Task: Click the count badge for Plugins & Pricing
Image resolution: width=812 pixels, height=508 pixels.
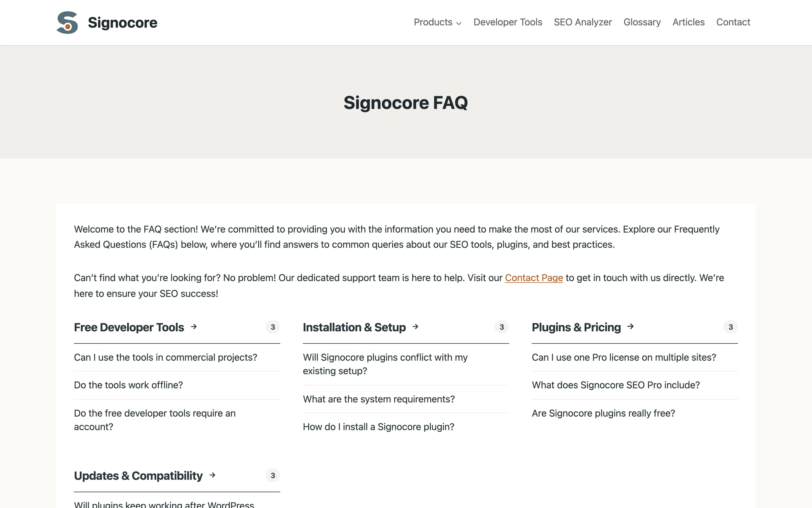Action: point(731,327)
